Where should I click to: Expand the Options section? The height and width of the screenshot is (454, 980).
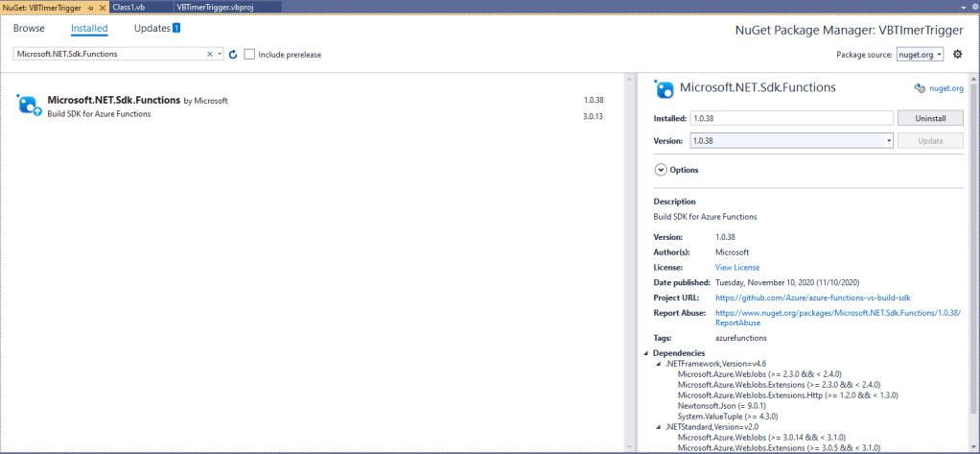coord(660,170)
